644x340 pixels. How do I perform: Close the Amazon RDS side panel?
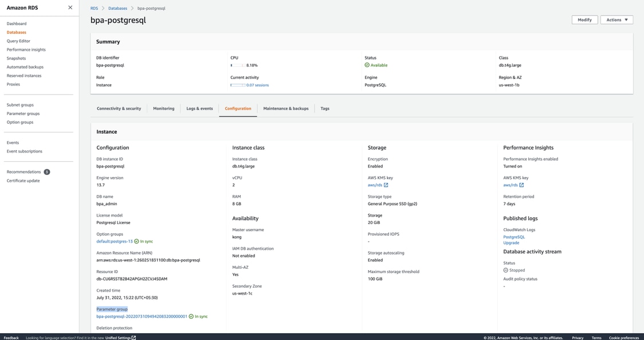pyautogui.click(x=70, y=7)
